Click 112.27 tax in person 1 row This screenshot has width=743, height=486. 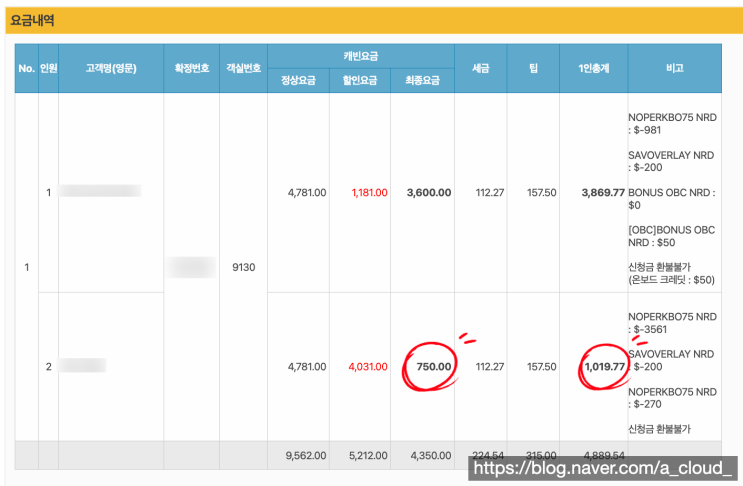(490, 192)
